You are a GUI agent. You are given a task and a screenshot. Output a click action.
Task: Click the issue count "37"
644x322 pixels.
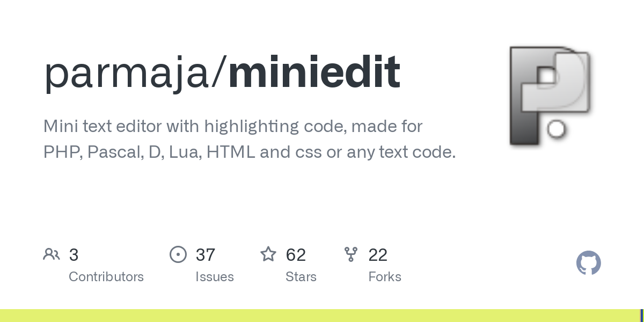tap(206, 255)
